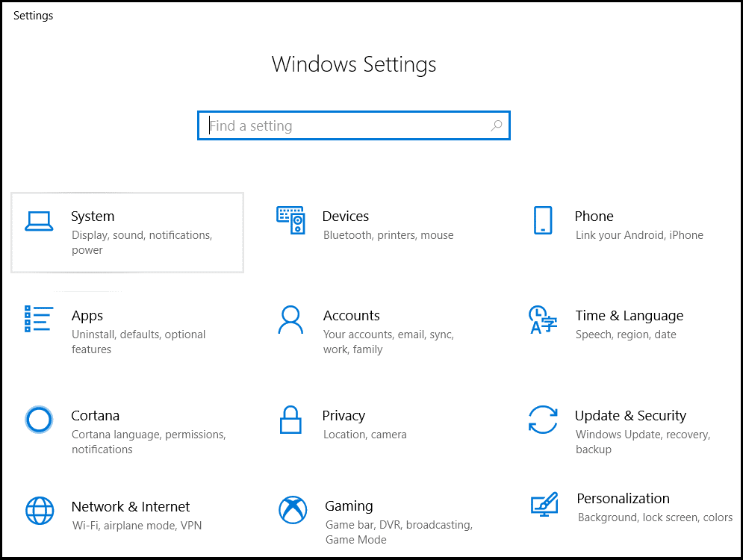
Task: Focus the Find a setting search box
Action: click(343, 126)
